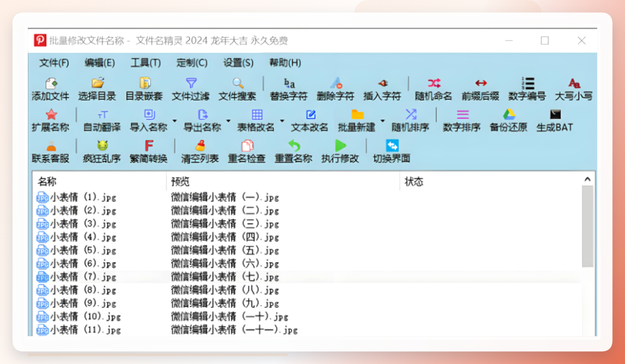Click preview 微信编辑小表情 (九).jpg
This screenshot has height=364, width=625.
point(225,303)
